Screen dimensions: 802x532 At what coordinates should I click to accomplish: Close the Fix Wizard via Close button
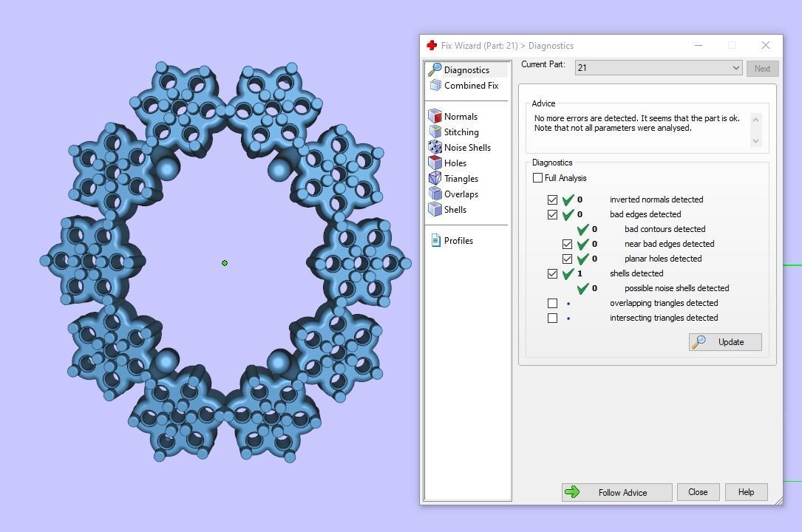699,492
